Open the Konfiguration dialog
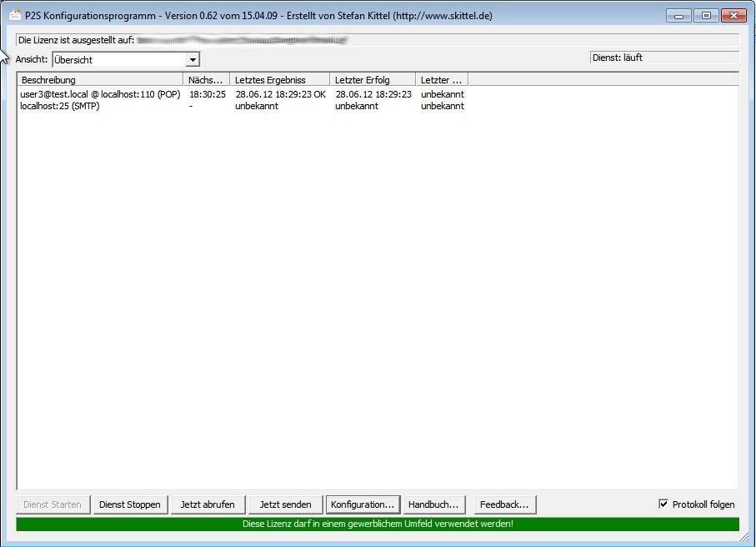The width and height of the screenshot is (756, 547). [363, 504]
